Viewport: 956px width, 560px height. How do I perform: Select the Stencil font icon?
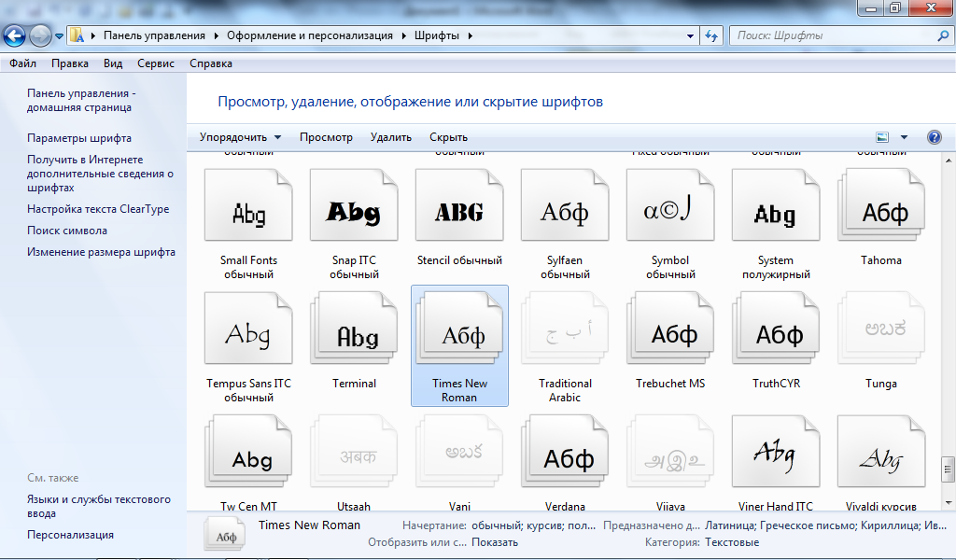pos(459,204)
